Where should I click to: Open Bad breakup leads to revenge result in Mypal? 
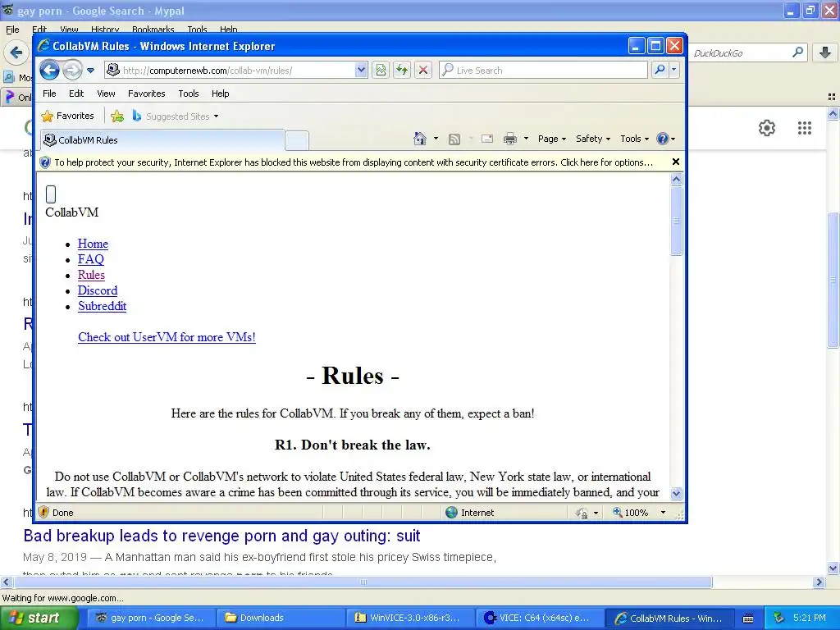click(221, 536)
